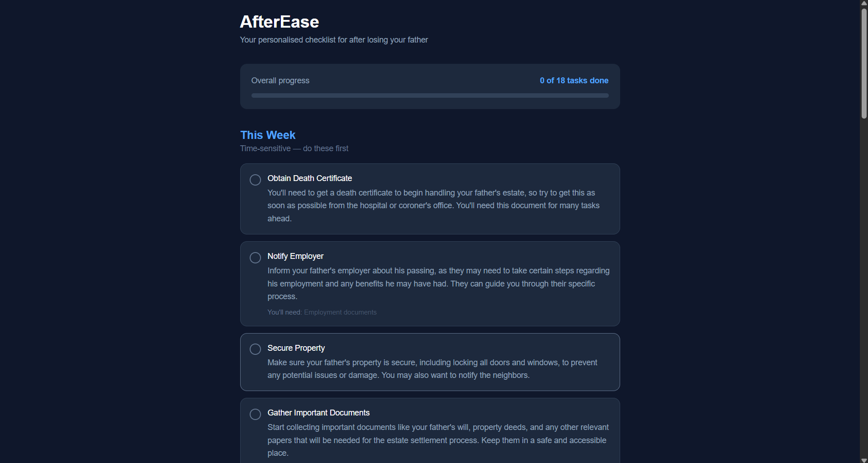Select the Notify Employer task card
This screenshot has height=463, width=868.
tap(430, 284)
